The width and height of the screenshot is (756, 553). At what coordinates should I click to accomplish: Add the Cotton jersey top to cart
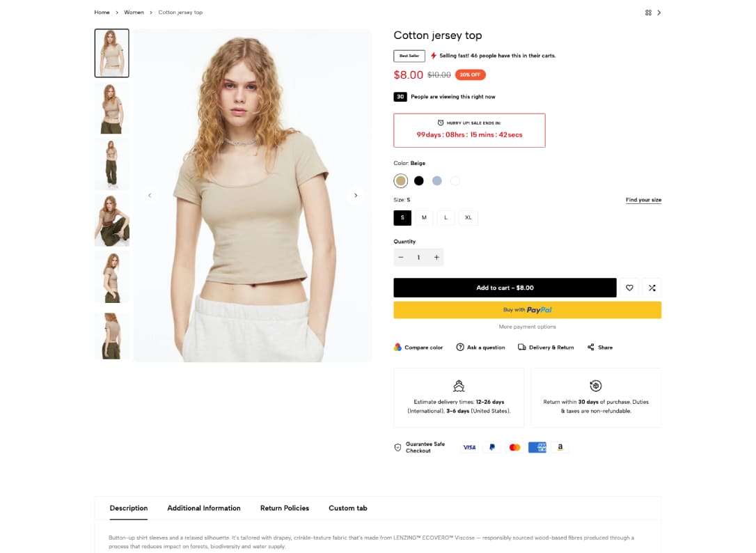505,288
